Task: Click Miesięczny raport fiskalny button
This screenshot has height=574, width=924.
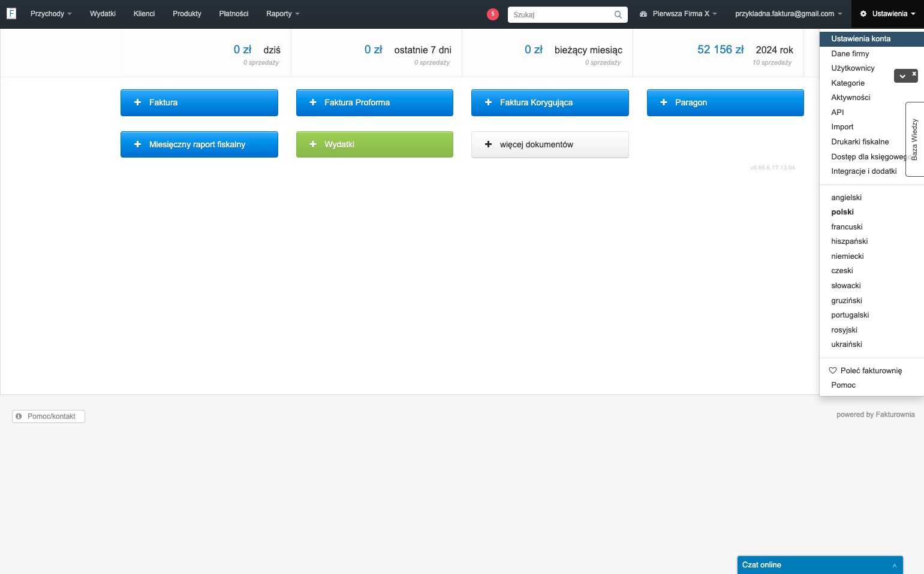Action: (199, 144)
